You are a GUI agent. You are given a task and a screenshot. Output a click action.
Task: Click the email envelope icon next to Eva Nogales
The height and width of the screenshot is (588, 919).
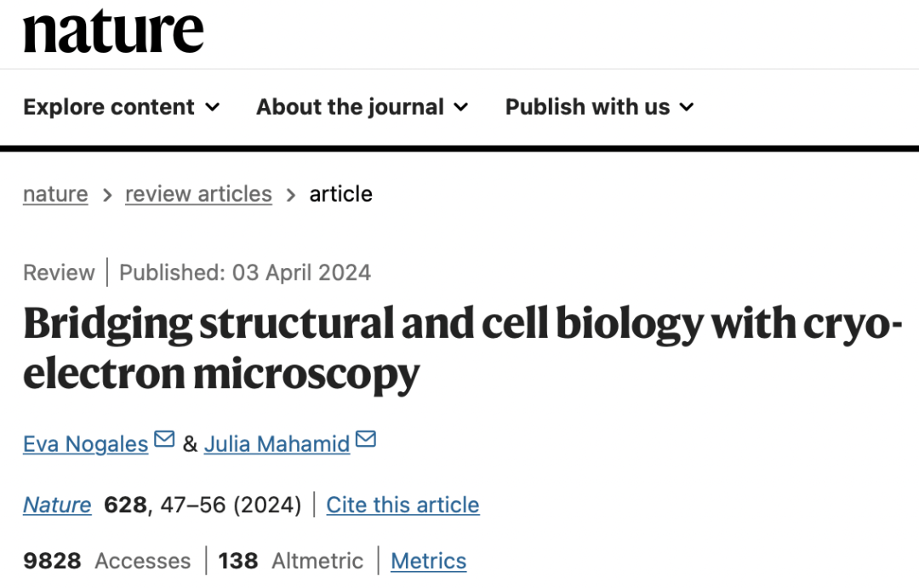pyautogui.click(x=164, y=438)
